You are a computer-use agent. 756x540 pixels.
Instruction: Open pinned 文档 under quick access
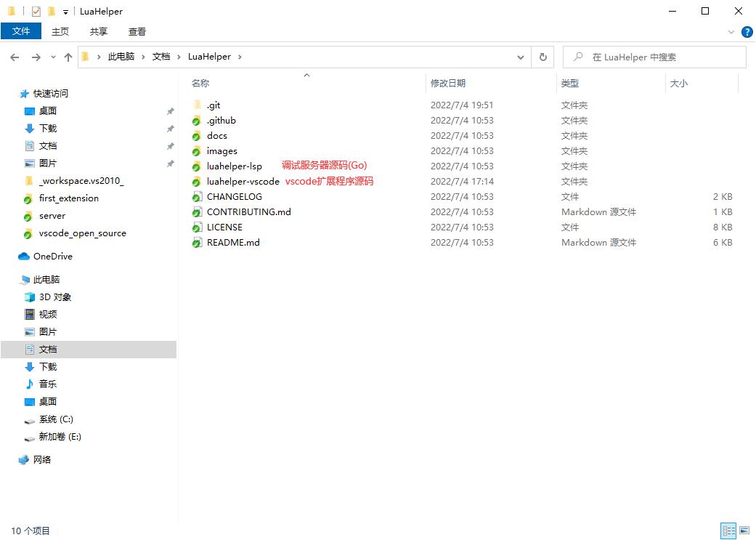click(48, 146)
